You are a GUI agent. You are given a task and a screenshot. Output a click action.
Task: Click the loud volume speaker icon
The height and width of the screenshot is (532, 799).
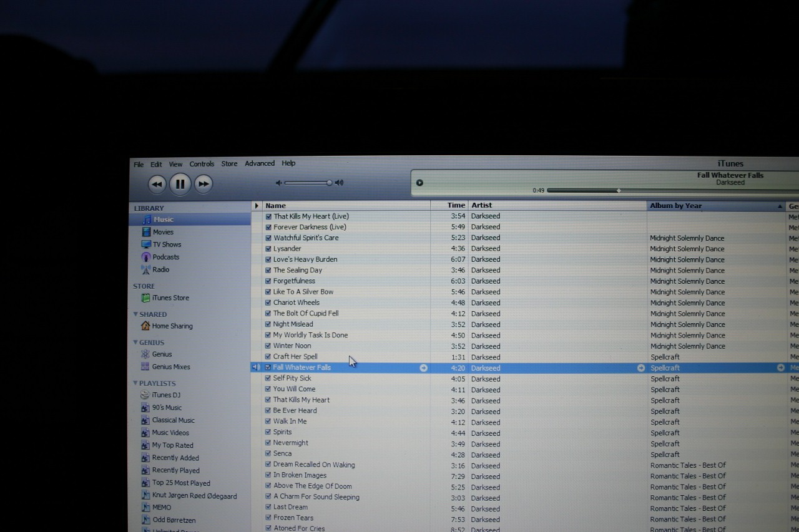tap(339, 183)
